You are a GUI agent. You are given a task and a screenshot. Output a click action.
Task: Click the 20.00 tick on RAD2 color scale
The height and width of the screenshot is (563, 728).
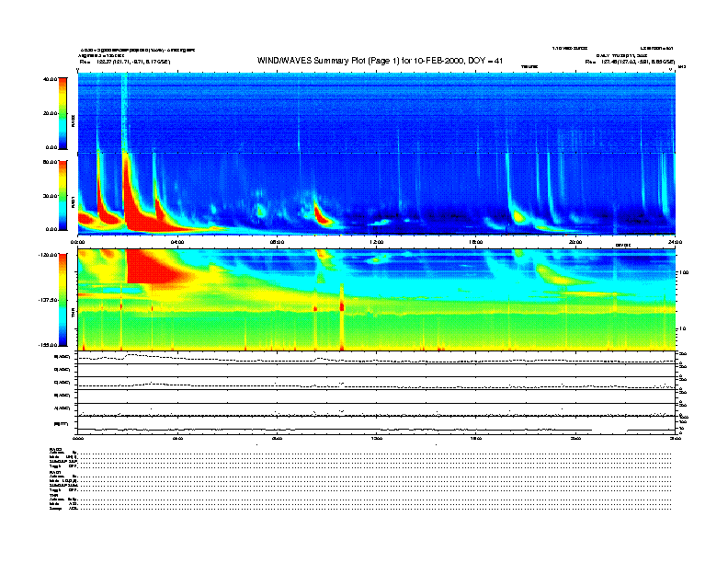click(x=50, y=113)
